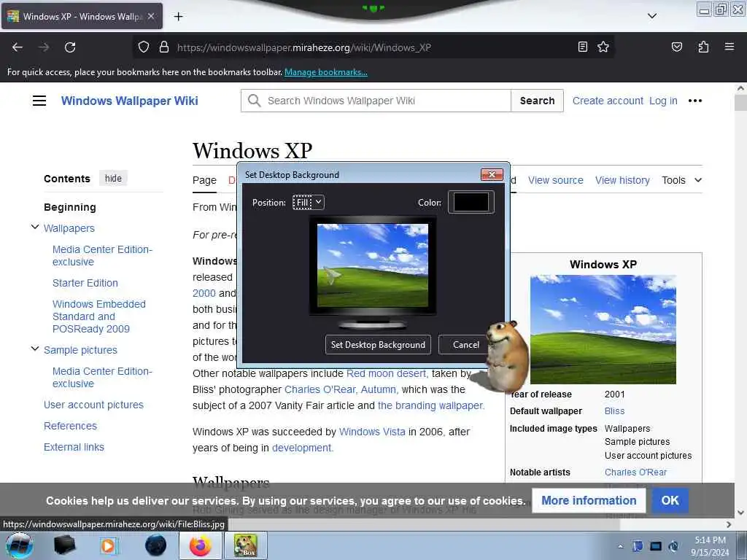
Task: Click the Log in link
Action: (x=663, y=101)
